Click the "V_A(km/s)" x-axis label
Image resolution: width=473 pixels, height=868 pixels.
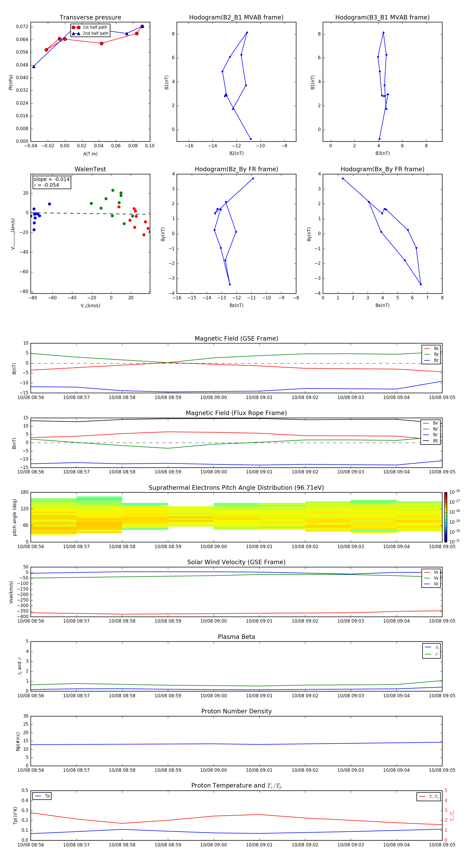pyautogui.click(x=90, y=306)
